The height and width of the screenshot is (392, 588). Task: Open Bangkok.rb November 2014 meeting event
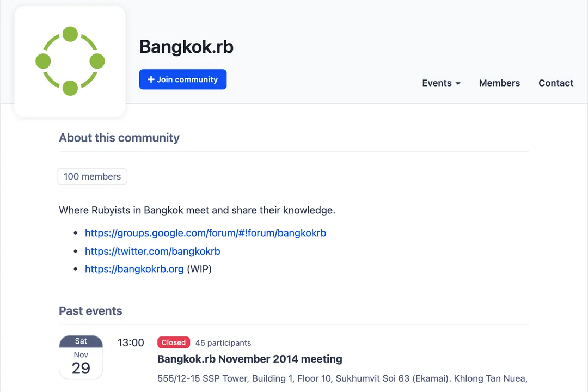pos(250,359)
